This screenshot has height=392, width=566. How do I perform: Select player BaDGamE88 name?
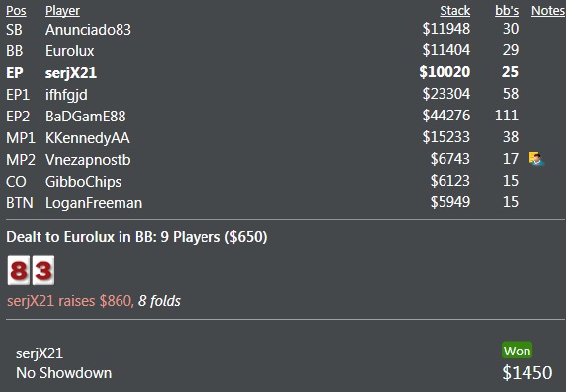coord(86,117)
